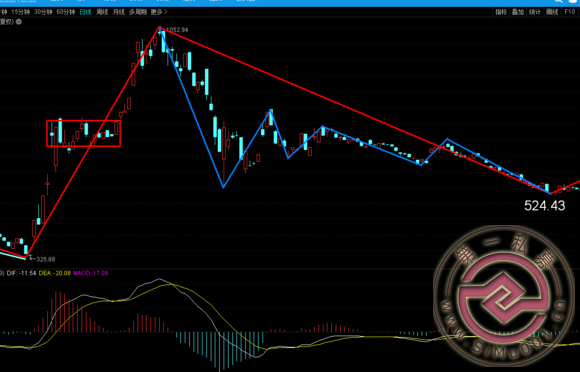This screenshot has height=372, width=580.
Task: Select the red rectangle annotation on chart
Action: [84, 133]
